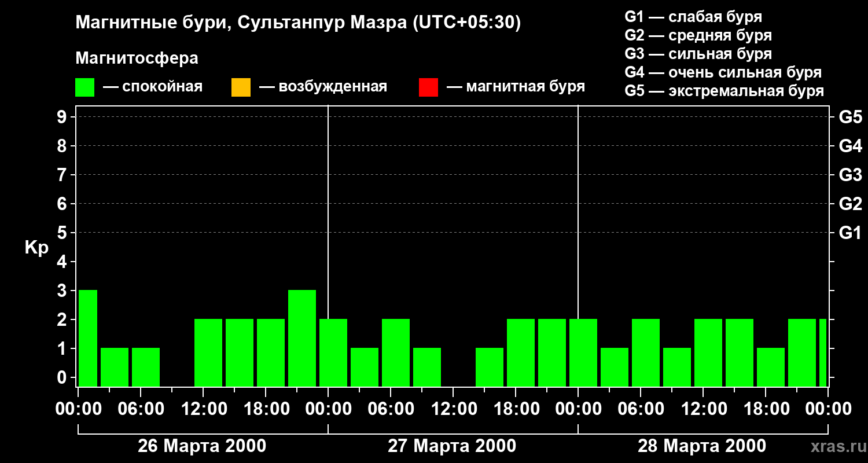The height and width of the screenshot is (463, 868).
Task: Click the Kp 2 bar at 00:00 on 28 March
Action: tap(583, 352)
